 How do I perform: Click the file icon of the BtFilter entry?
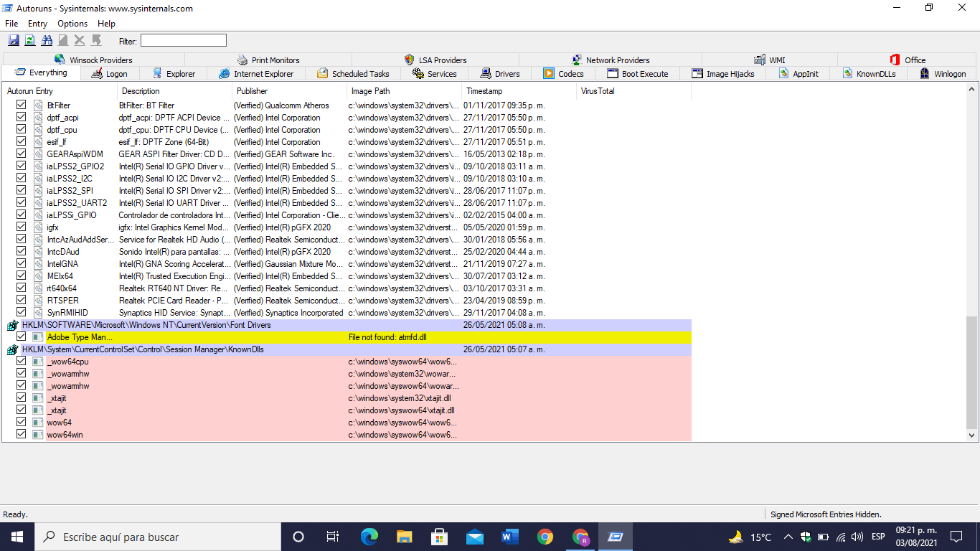(x=38, y=105)
